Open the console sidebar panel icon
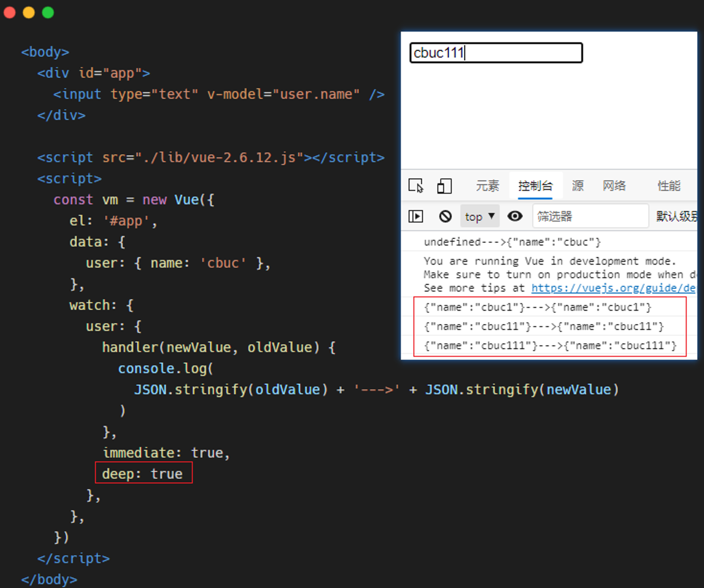Screen dimensions: 704x588 [416, 216]
